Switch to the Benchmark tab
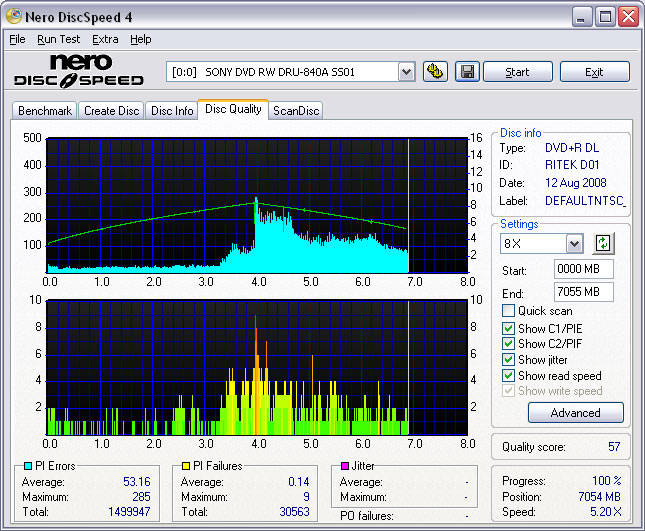 (x=45, y=111)
